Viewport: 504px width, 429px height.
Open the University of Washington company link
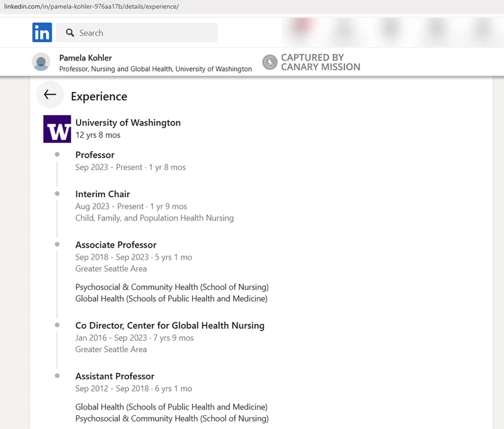click(x=128, y=123)
